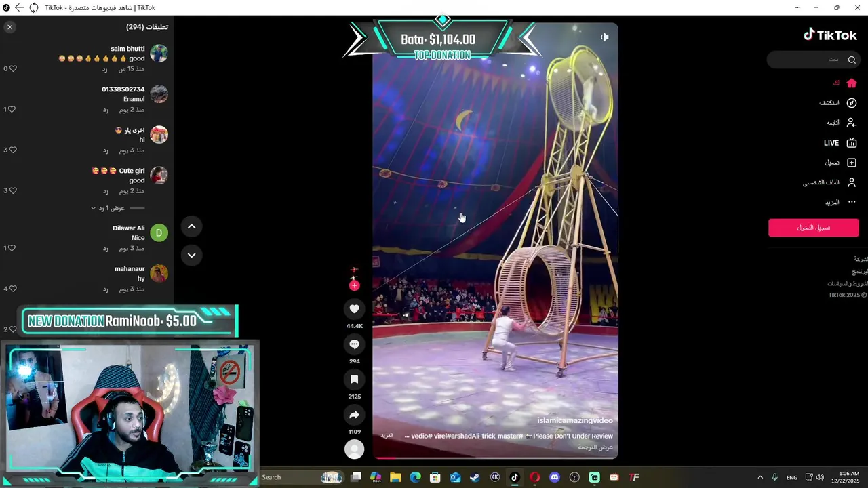Open the Profile (الملف الشخصي) tab
Screen dimensions: 868x488
[x=830, y=182]
